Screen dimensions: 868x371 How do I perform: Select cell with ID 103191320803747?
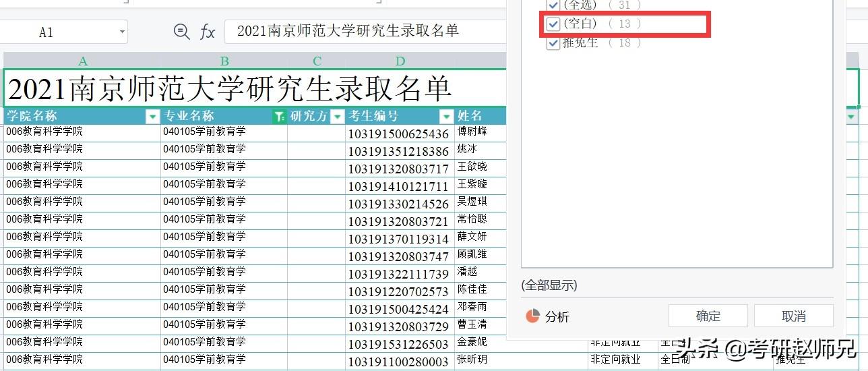pyautogui.click(x=400, y=256)
